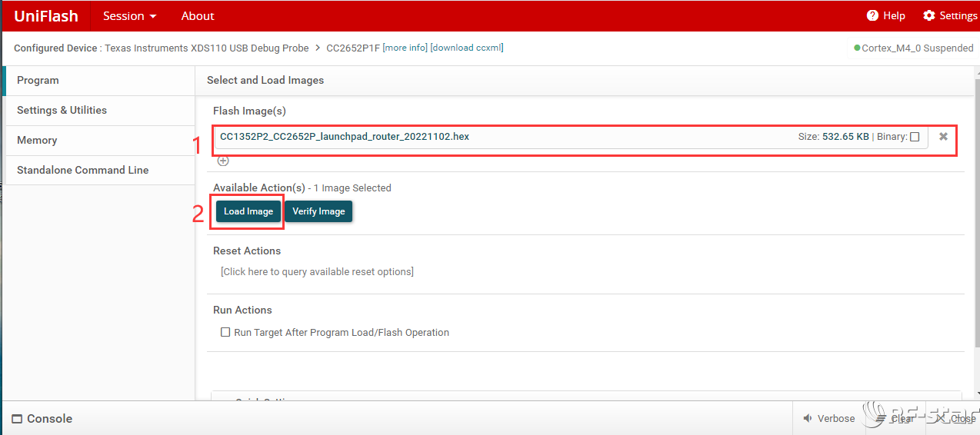Screen dimensions: 980x435
Task: Open the 'more info' device link
Action: tap(405, 48)
